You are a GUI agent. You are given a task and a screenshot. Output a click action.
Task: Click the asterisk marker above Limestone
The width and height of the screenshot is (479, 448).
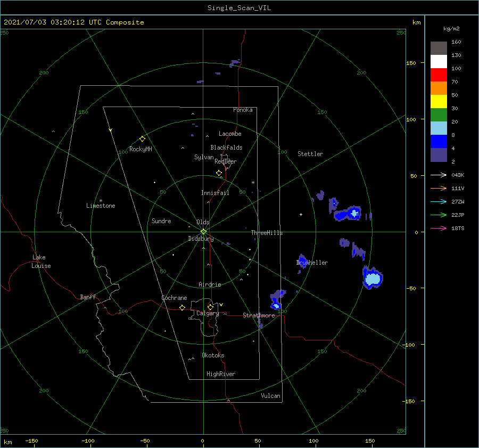[101, 201]
